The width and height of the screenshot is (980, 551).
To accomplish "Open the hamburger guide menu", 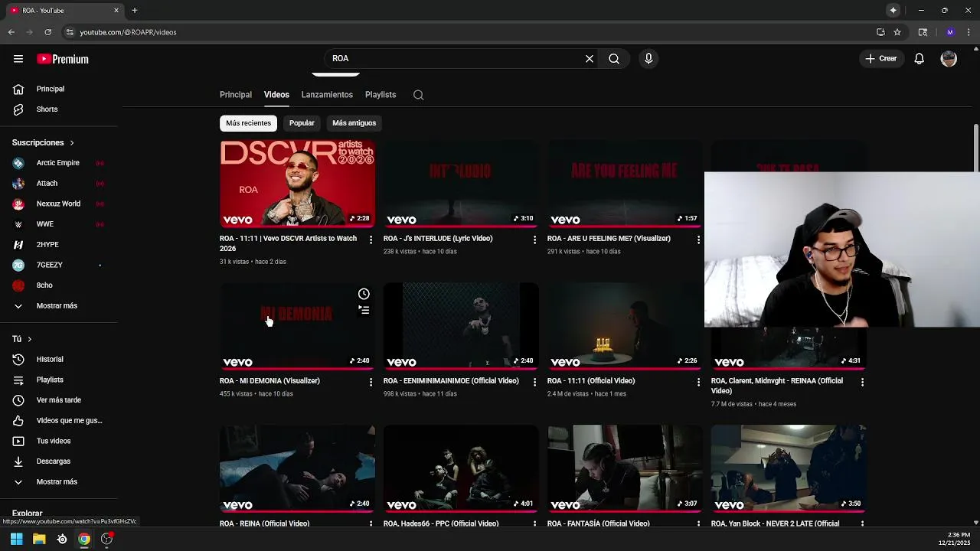I will [18, 59].
